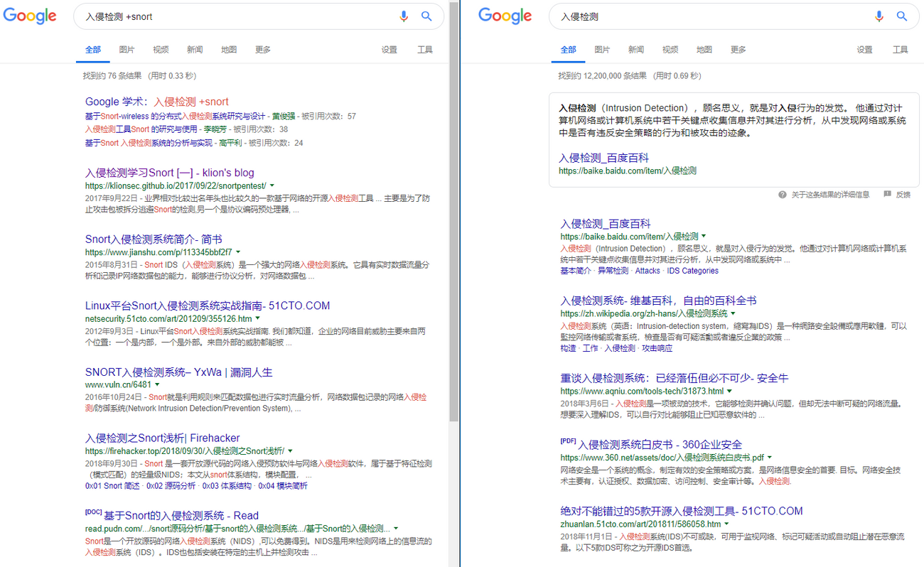The height and width of the screenshot is (567, 924).
Task: Expand dropdown arrow next to zhuanlan.51cto.com URL
Action: 726,524
